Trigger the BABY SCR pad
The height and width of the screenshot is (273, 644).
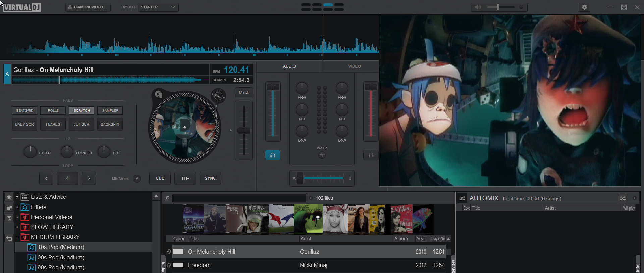(x=24, y=124)
